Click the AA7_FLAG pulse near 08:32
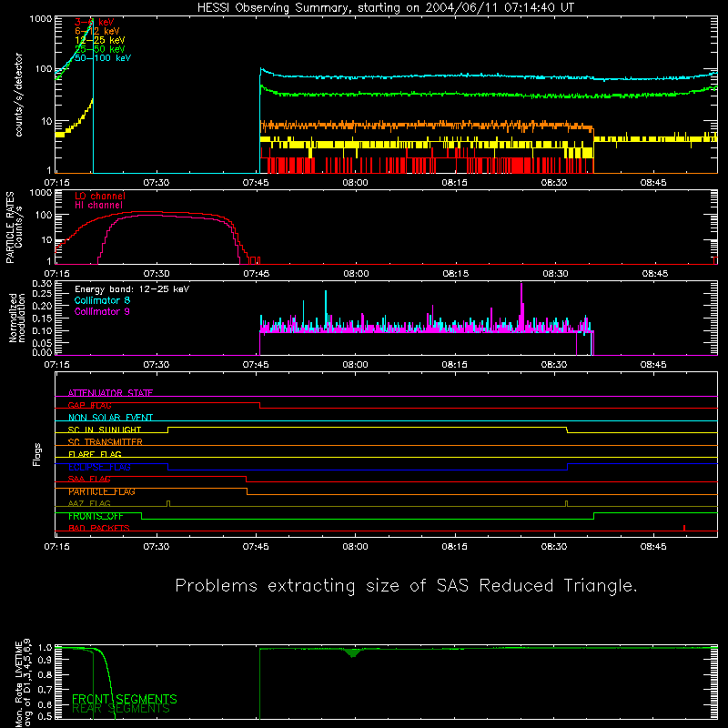728x728 pixels. point(567,504)
